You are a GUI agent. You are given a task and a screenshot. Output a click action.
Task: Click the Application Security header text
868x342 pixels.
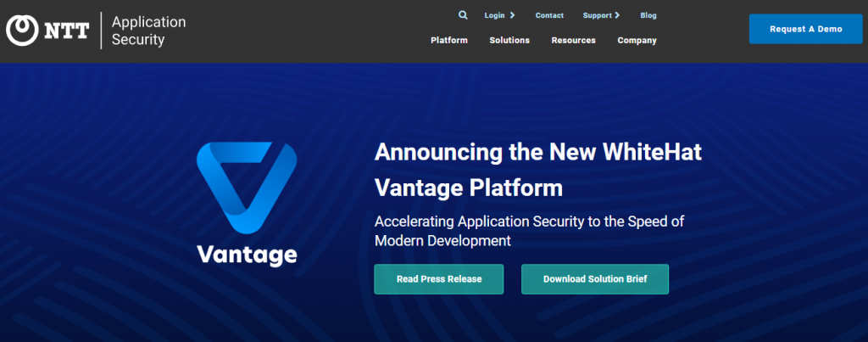(148, 31)
